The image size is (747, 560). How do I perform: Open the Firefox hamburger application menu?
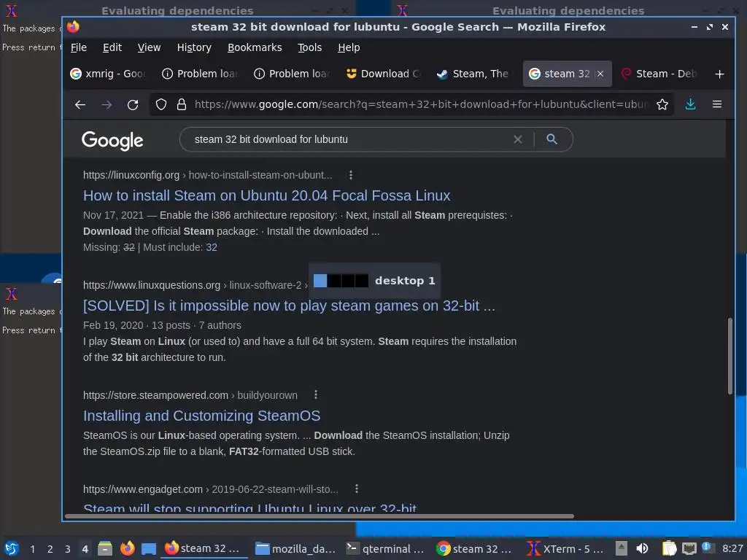point(717,104)
